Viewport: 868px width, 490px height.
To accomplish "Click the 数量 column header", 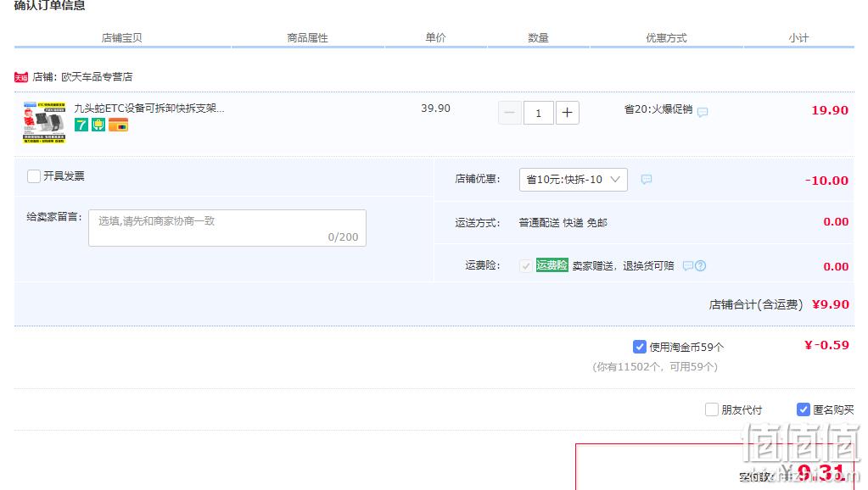I will [538, 37].
